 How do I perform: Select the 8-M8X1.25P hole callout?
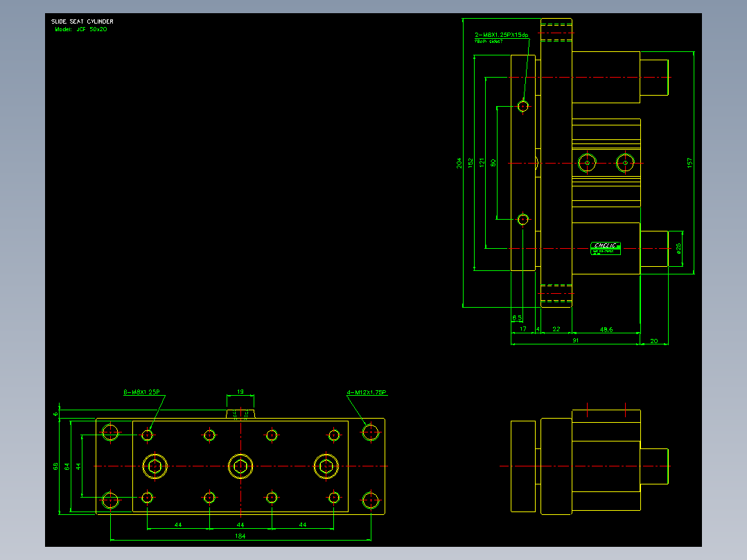point(141,392)
